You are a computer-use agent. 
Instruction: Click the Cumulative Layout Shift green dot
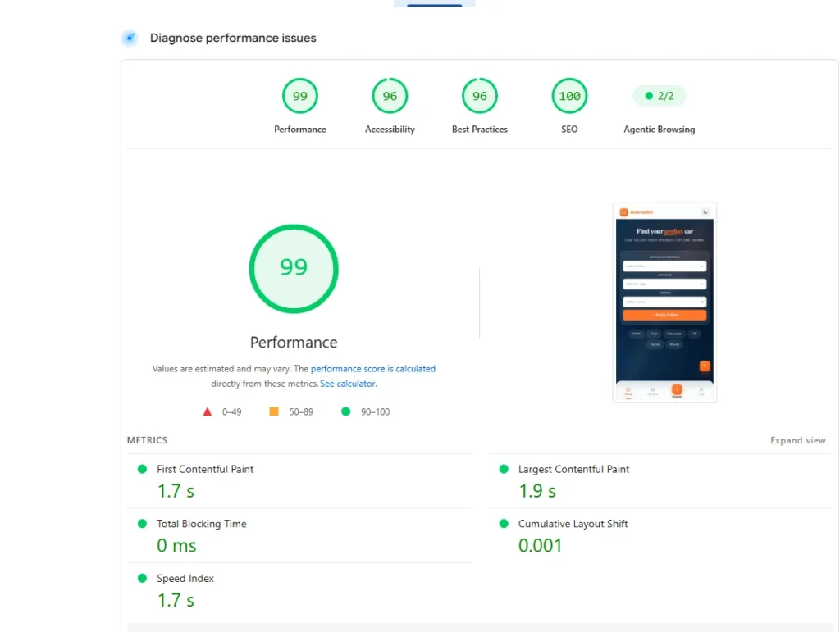(x=504, y=523)
